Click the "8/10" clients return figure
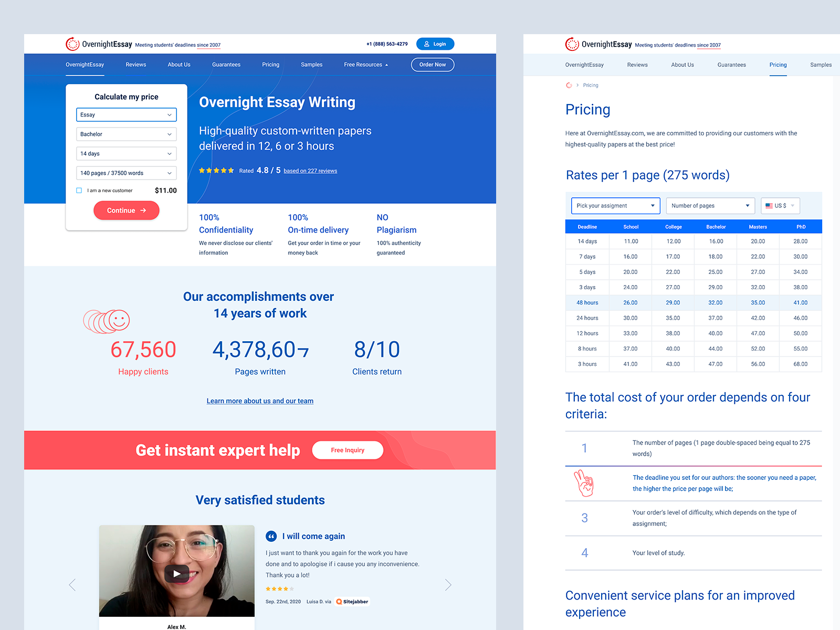 [377, 350]
